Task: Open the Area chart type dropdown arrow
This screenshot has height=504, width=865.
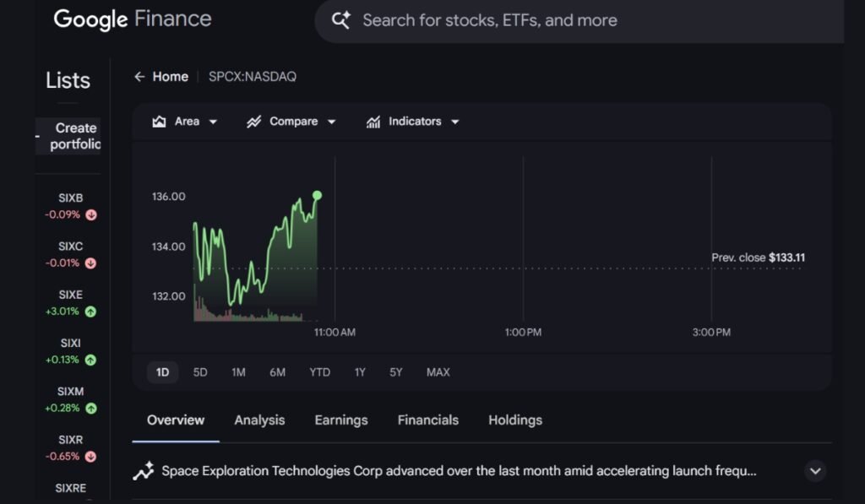Action: [213, 122]
